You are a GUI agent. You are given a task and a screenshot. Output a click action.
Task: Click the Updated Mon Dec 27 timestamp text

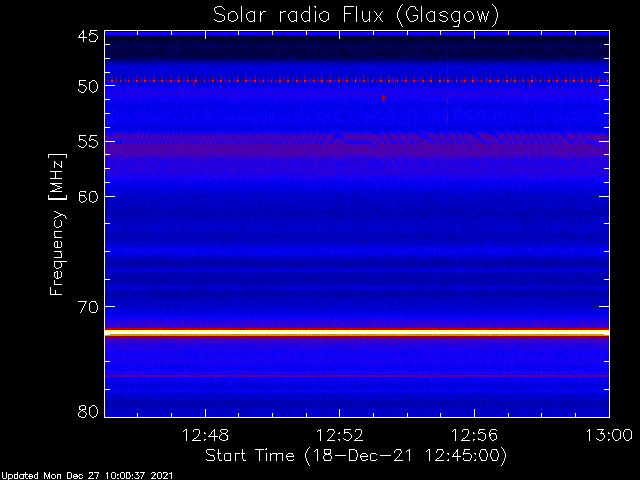click(x=87, y=476)
